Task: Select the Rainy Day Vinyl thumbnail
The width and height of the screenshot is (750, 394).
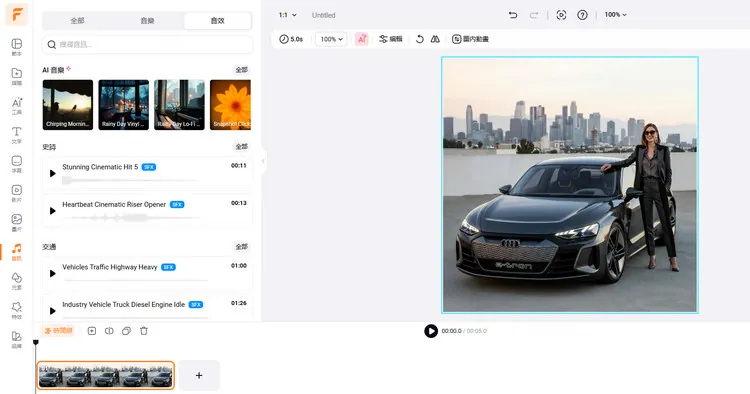Action: [123, 105]
